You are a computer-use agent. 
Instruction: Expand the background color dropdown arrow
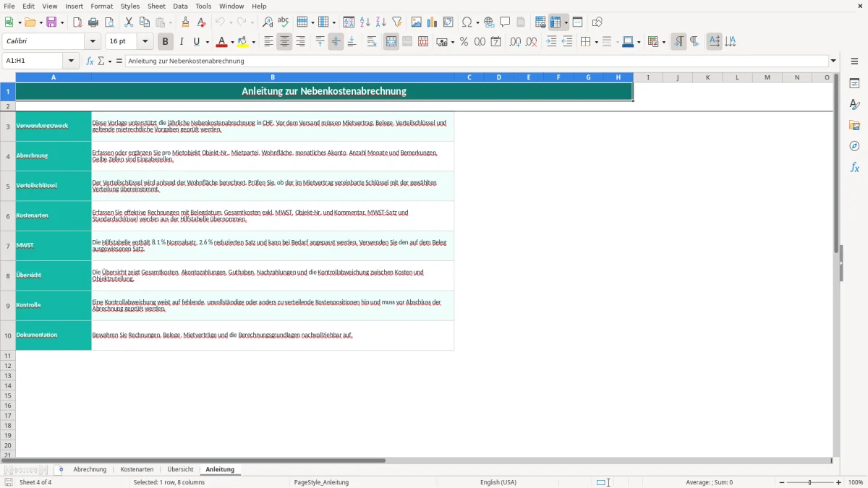(255, 42)
